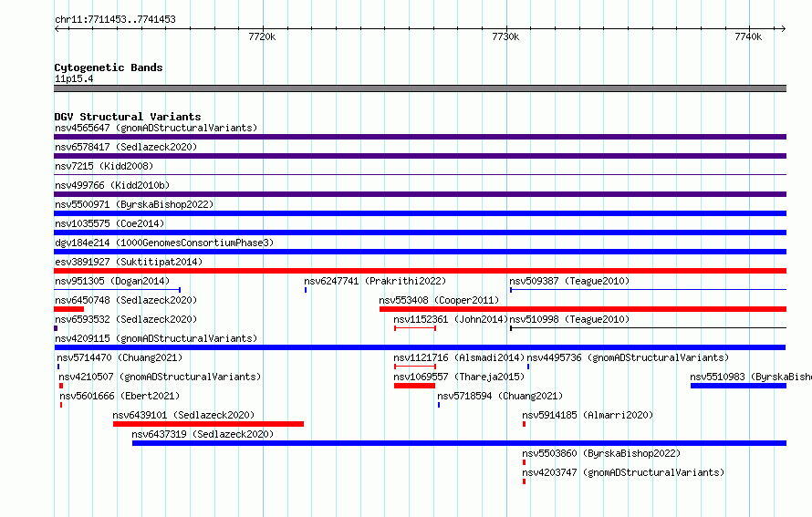Click the nsv1069557 (Thareja2015) label
The width and height of the screenshot is (812, 517).
pyautogui.click(x=459, y=377)
